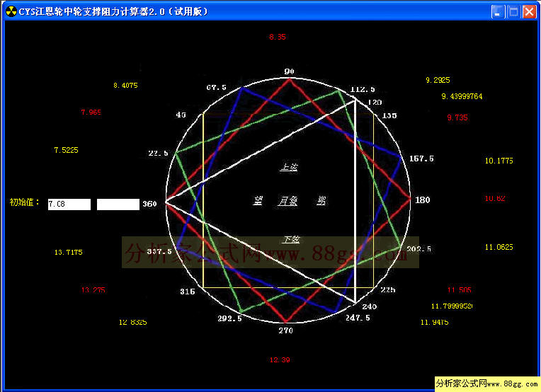
Task: Click the 90 degree label on the wheel
Action: pos(289,71)
